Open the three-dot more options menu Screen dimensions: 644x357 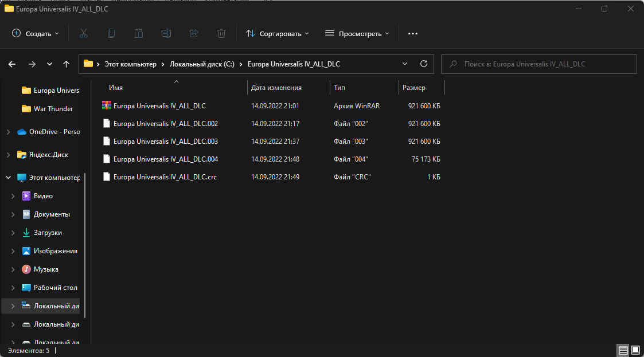[413, 34]
